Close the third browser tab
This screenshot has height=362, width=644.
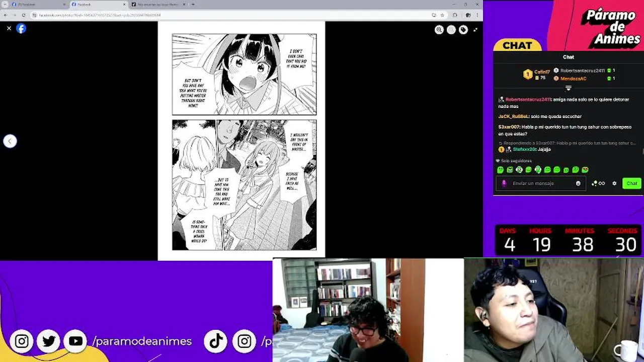184,4
